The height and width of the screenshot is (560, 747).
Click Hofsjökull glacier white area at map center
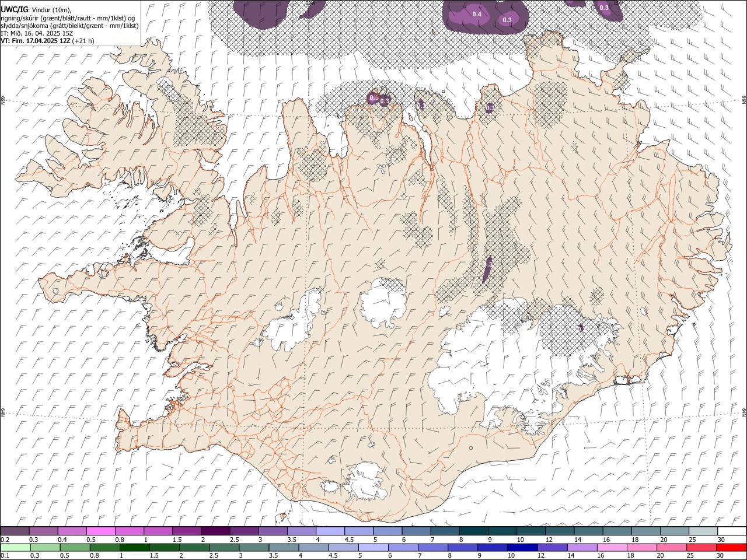coord(383,303)
